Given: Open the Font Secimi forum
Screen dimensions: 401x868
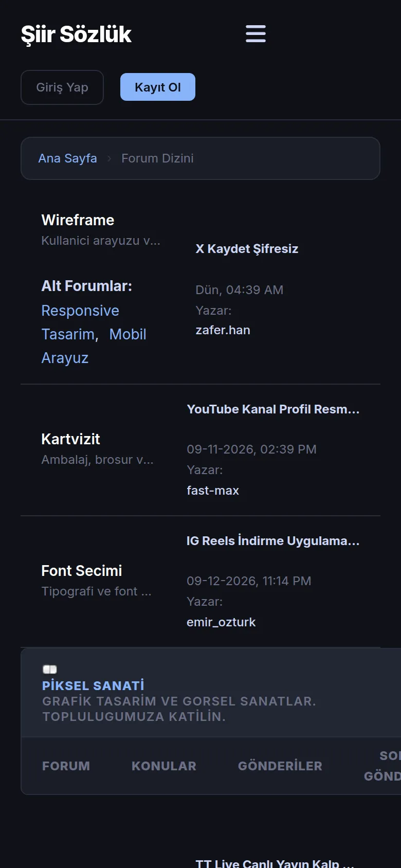Looking at the screenshot, I should 81,571.
